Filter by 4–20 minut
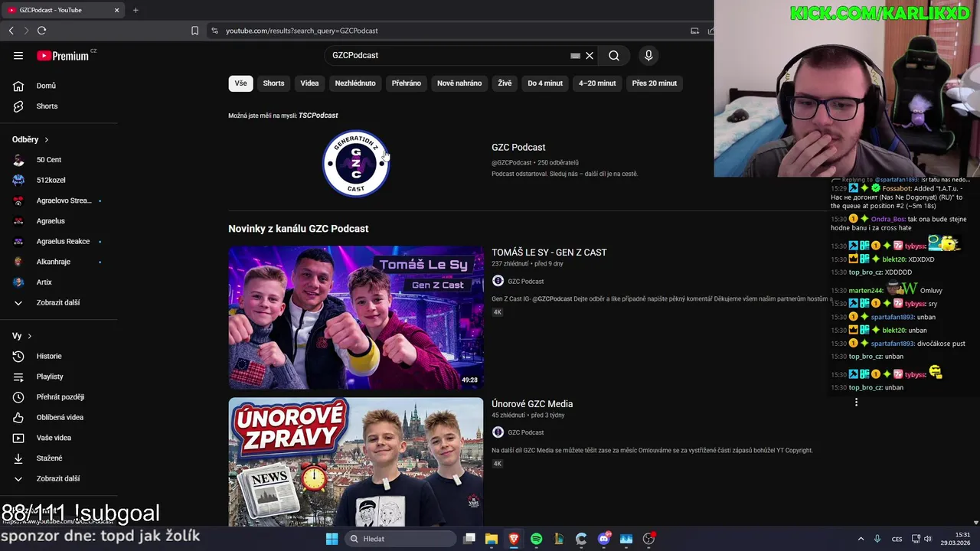 597,83
